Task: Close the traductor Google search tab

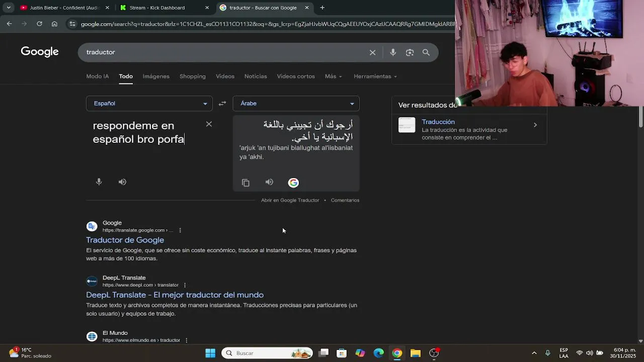Action: point(307,8)
